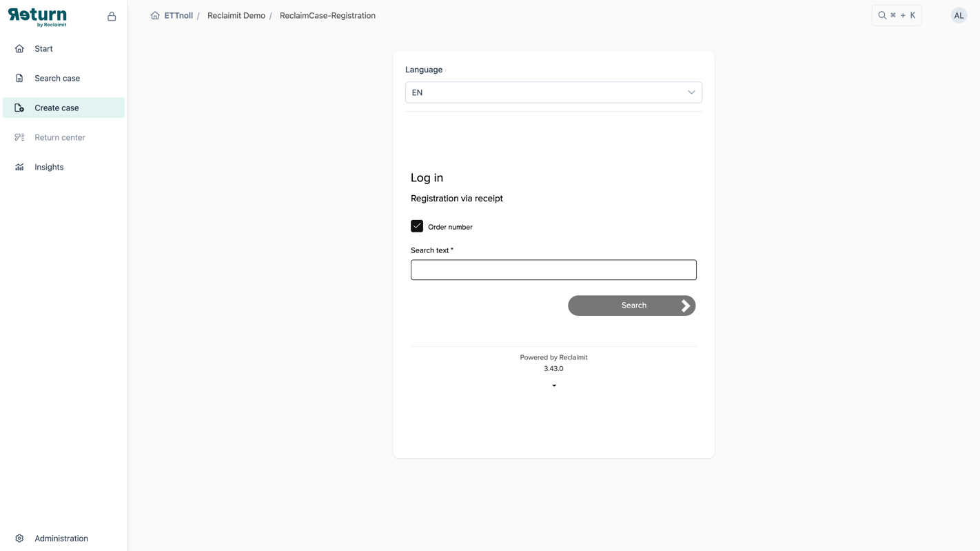Open Return center in the sidebar

(63, 138)
